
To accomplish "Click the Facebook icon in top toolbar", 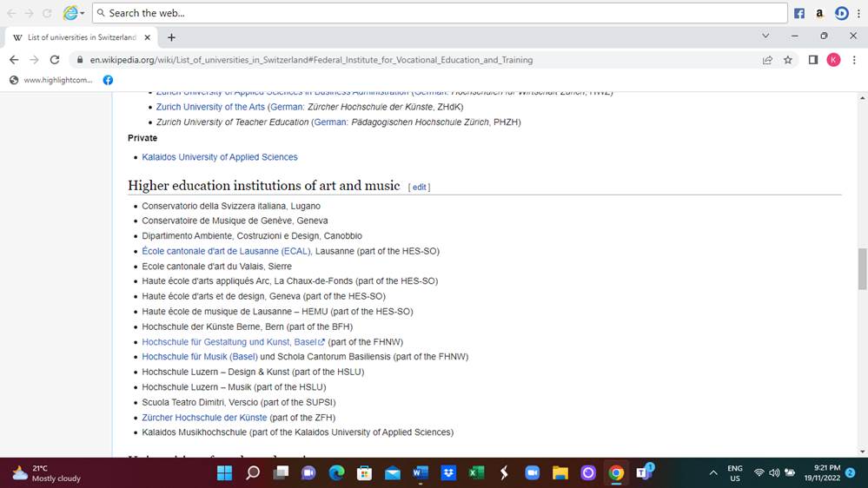I will (798, 13).
